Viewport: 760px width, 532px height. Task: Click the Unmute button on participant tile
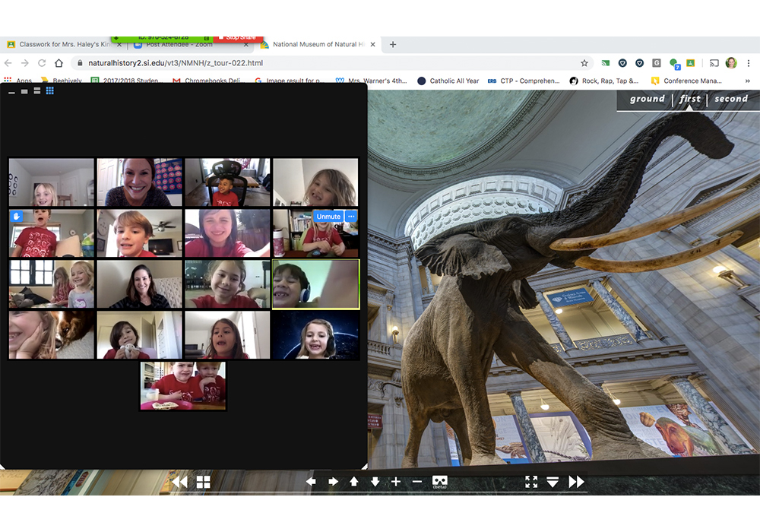pos(328,217)
